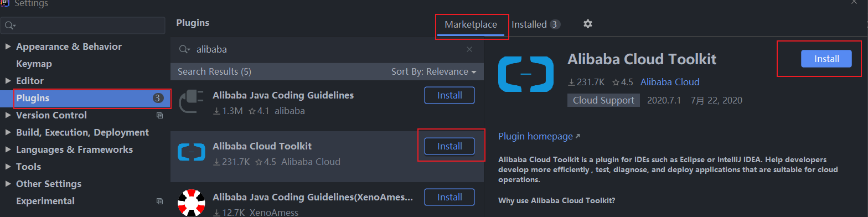Click the large Alibaba Cloud Toolkit logo
This screenshot has width=868, height=217.
coord(525,74)
